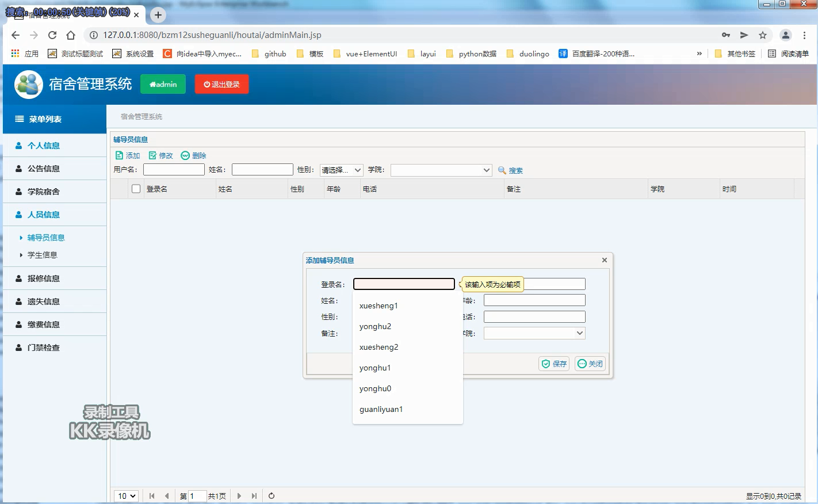Image resolution: width=818 pixels, height=504 pixels.
Task: Choose xuesheng1 from the autofill list
Action: coord(407,306)
